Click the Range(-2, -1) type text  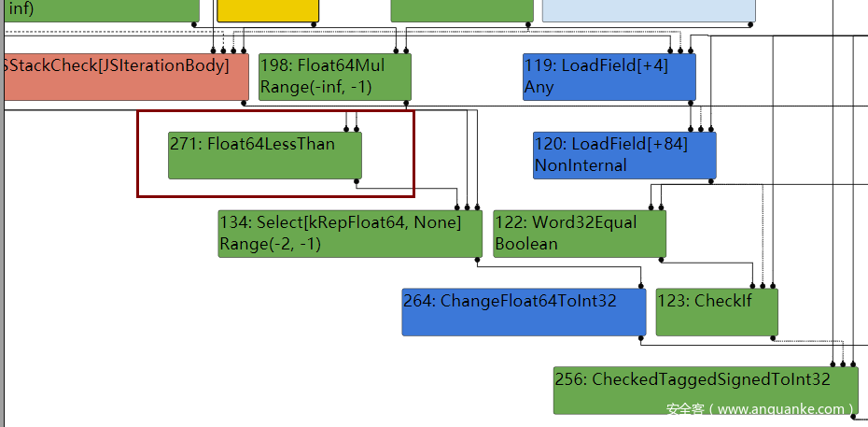tap(270, 244)
